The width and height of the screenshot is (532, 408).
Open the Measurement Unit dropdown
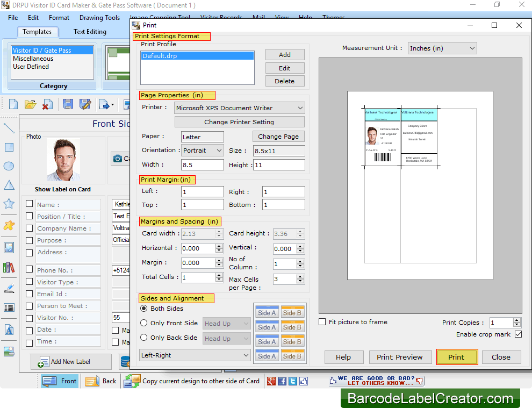[472, 48]
